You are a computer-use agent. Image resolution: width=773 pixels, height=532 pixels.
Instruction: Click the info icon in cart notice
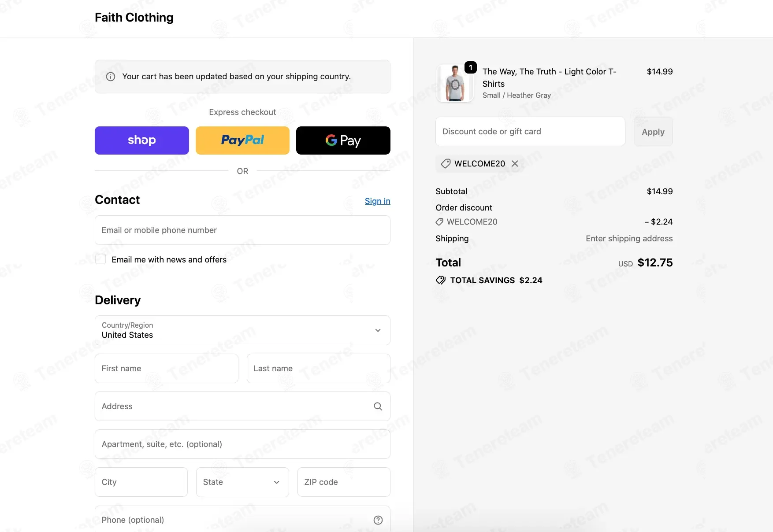111,77
